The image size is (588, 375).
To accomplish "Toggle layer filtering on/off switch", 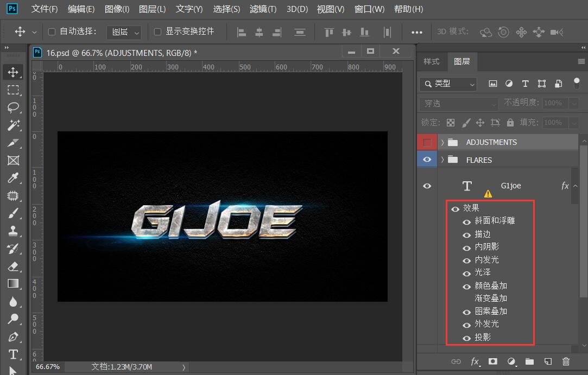I will click(577, 83).
